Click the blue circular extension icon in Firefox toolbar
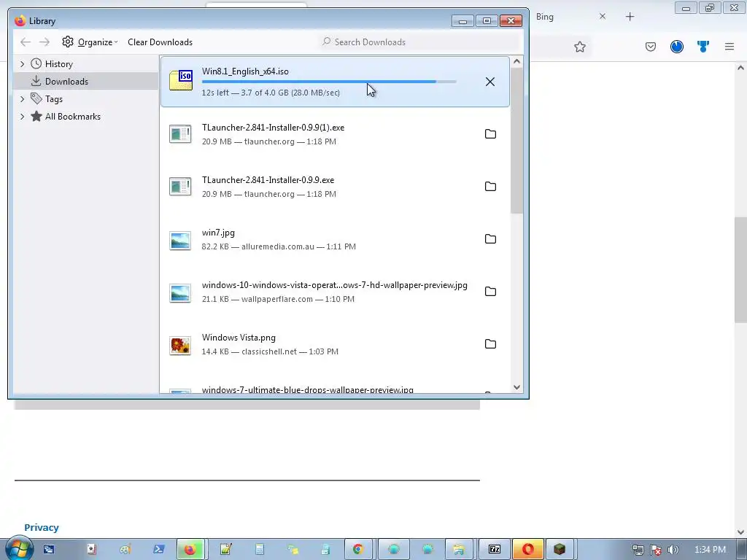The image size is (747, 560). pos(677,47)
